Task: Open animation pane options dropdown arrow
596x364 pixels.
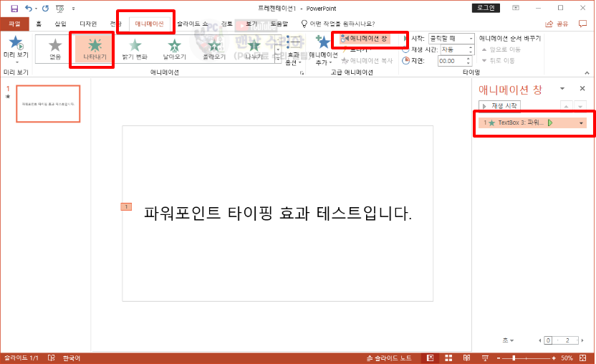Action: 562,89
